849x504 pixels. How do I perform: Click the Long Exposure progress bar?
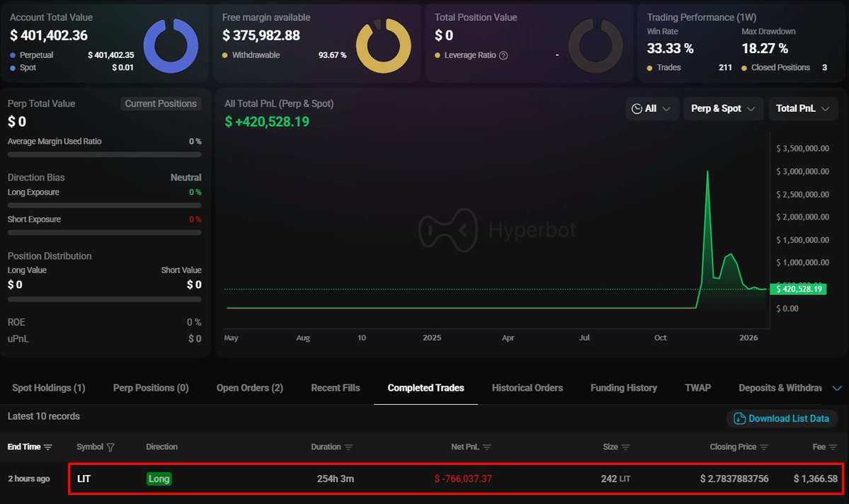pos(105,206)
